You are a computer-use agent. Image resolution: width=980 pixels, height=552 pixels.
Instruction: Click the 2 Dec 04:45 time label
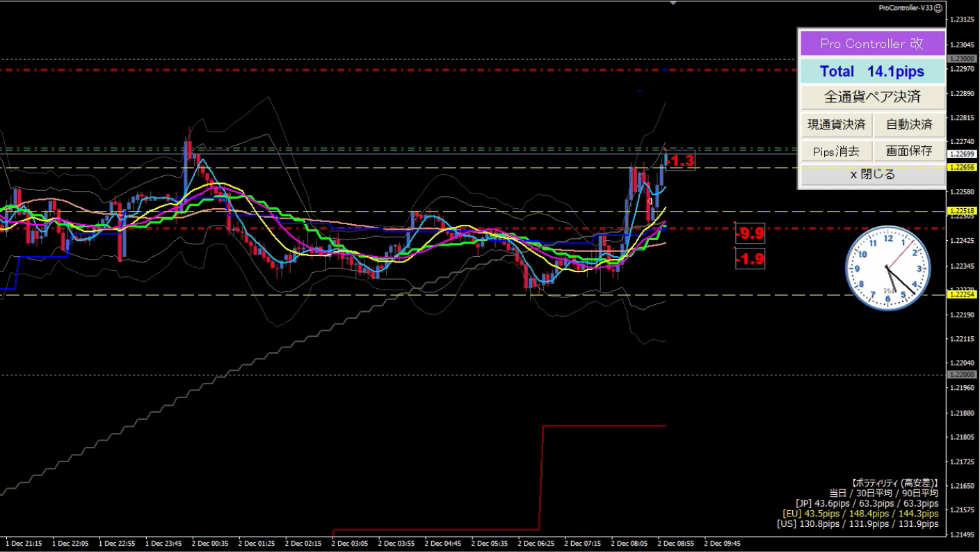(442, 543)
